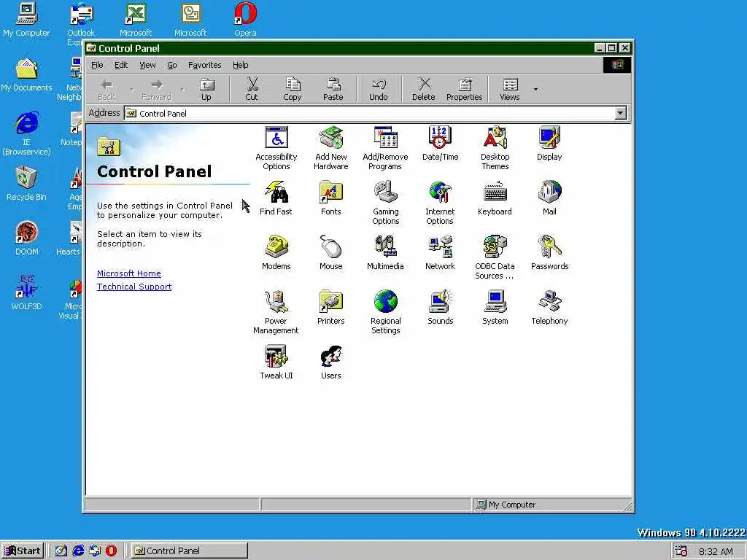Viewport: 747px width, 560px height.
Task: Expand the Back history dropdown arrow
Action: [132, 90]
